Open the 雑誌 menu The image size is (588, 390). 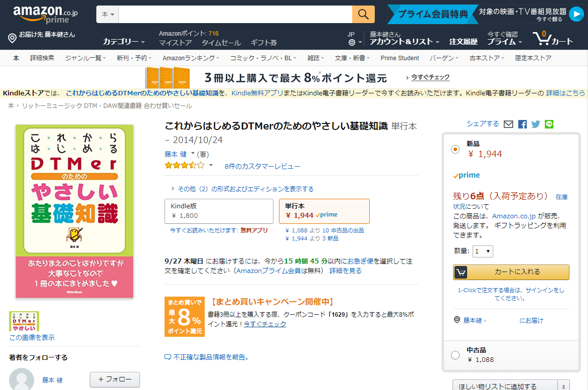pyautogui.click(x=316, y=58)
